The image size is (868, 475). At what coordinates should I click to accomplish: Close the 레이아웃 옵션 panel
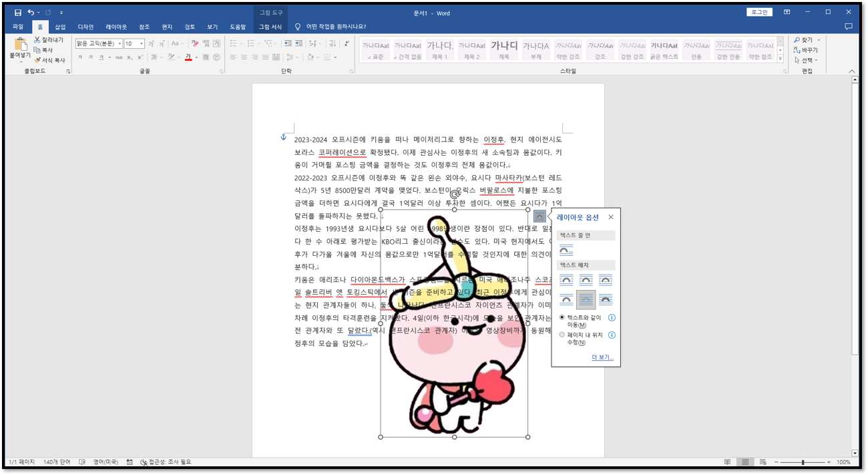tap(610, 217)
